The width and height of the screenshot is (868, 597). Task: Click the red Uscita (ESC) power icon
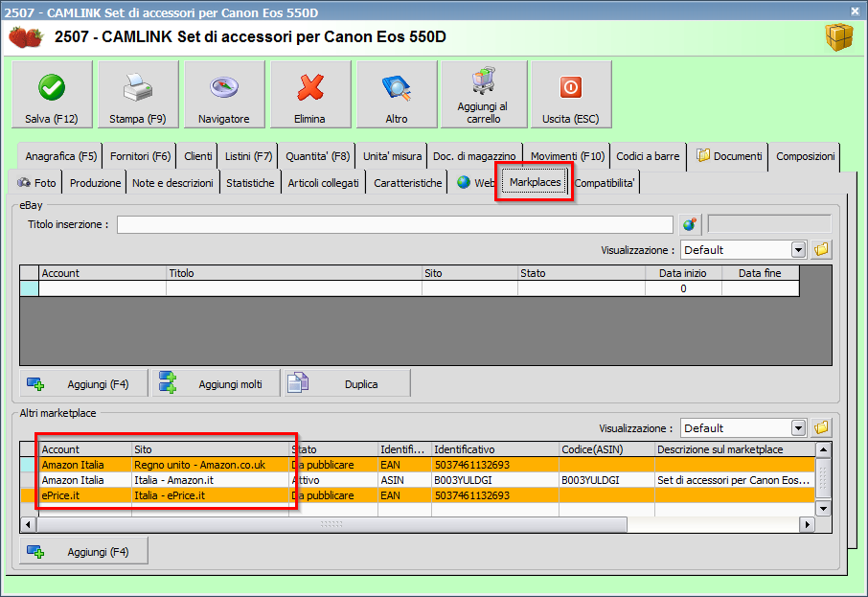[x=570, y=88]
